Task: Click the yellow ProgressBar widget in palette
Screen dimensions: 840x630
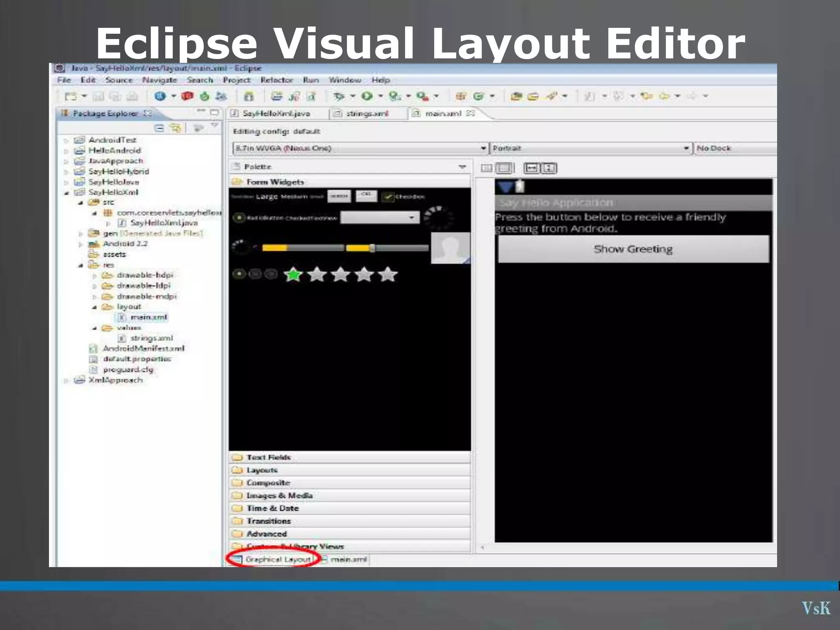Action: pos(303,248)
